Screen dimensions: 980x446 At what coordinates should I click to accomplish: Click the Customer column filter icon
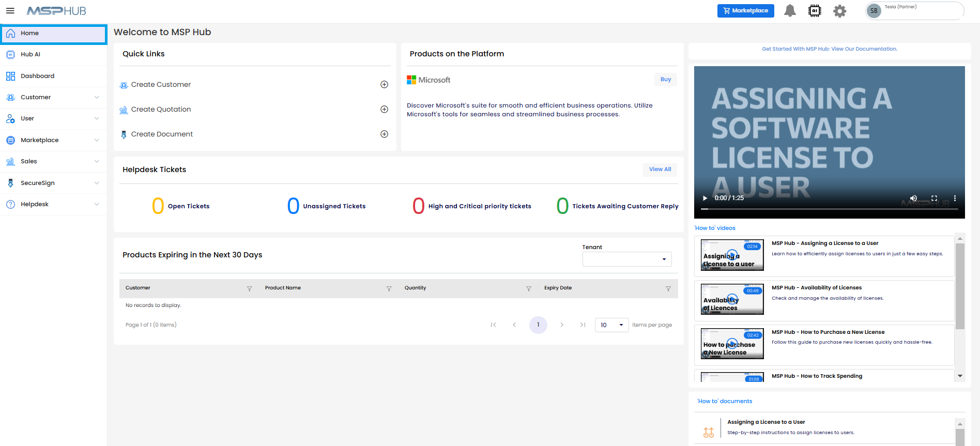click(x=249, y=289)
